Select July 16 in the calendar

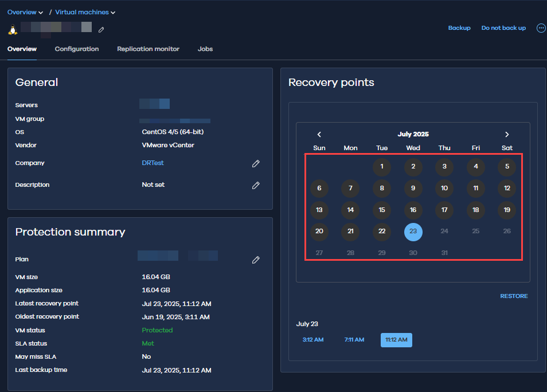[413, 210]
